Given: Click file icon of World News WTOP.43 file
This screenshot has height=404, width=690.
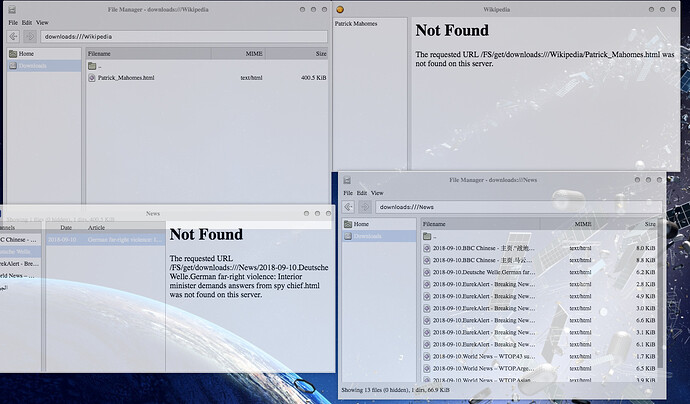Looking at the screenshot, I should [426, 356].
